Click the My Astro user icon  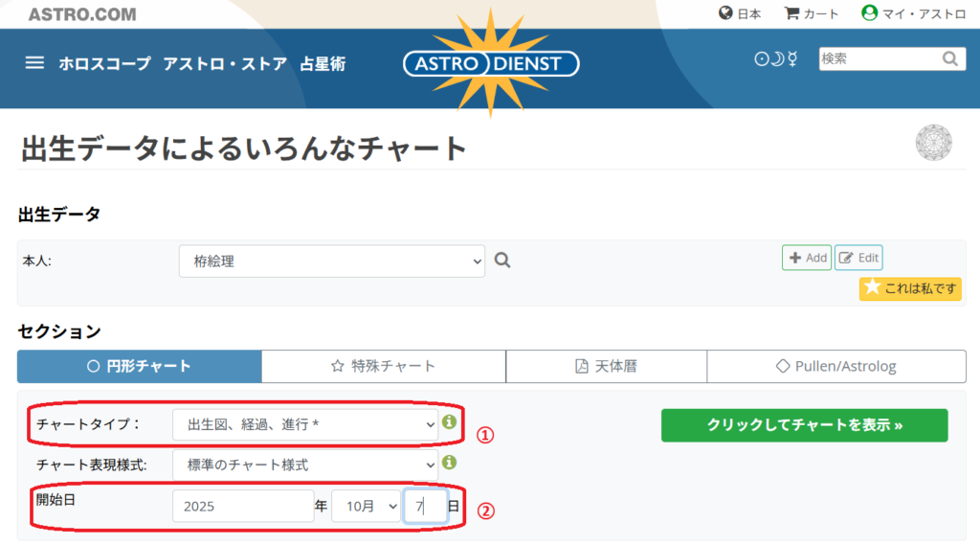click(869, 13)
